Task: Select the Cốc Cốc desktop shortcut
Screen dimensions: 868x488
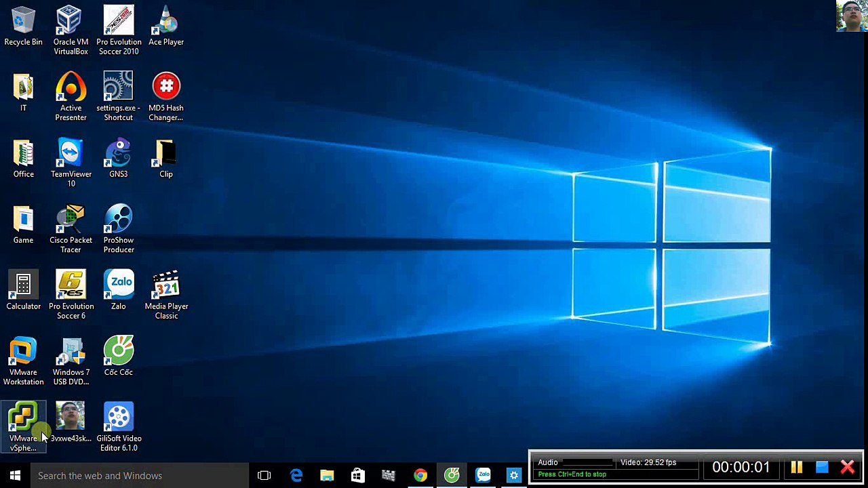Action: pos(119,357)
